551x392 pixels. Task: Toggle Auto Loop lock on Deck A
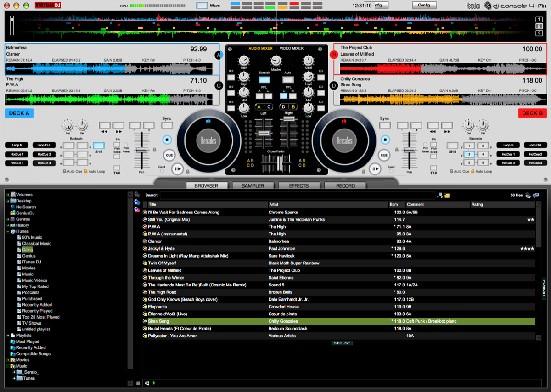point(85,171)
